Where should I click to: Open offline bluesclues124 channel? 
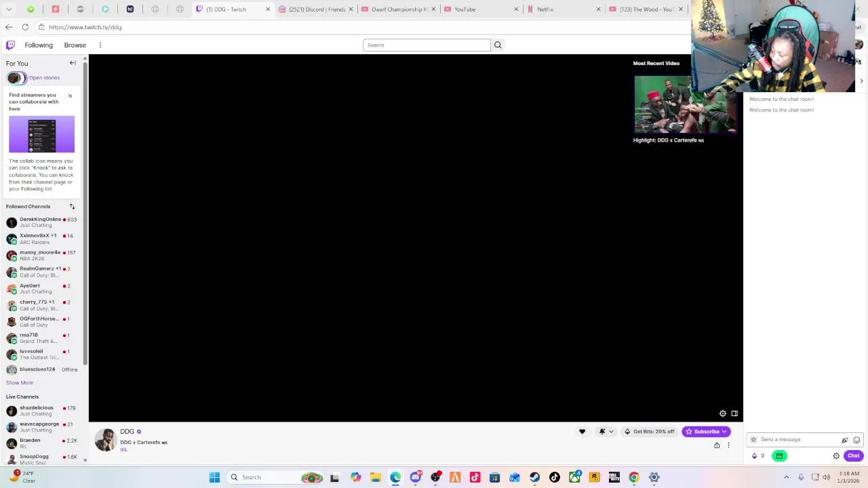pos(41,369)
